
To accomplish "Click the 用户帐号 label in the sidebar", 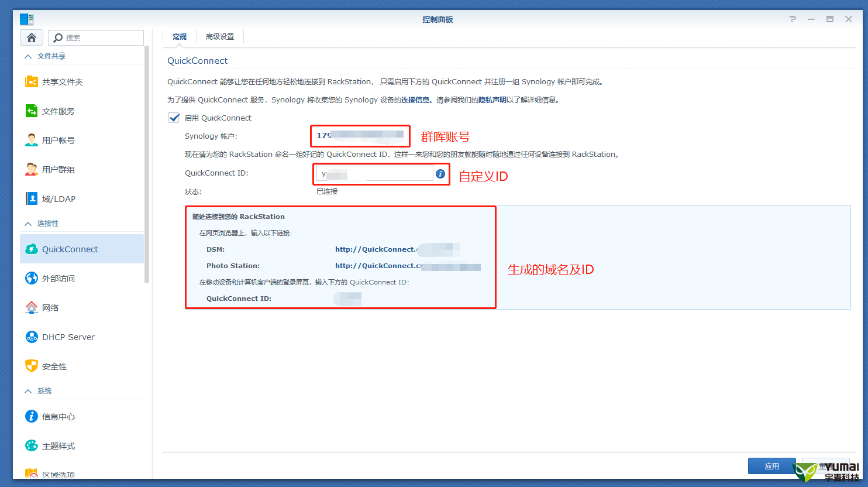I will point(58,140).
